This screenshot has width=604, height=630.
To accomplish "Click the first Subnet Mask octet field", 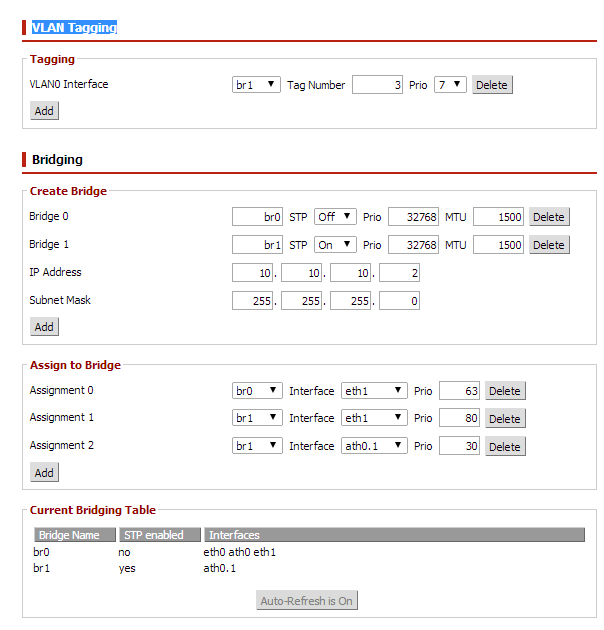I will click(x=252, y=301).
